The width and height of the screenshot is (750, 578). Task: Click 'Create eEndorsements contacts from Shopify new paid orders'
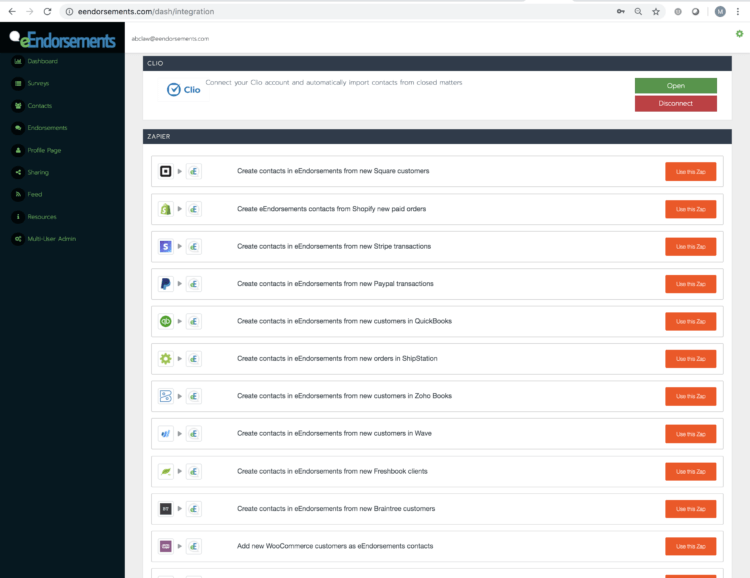[331, 209]
